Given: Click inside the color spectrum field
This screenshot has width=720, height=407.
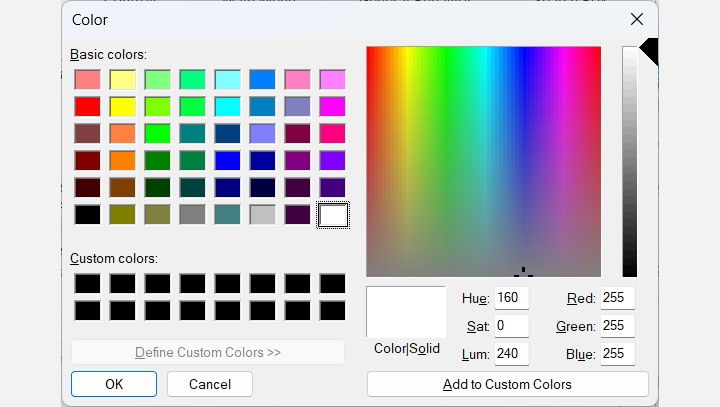Looking at the screenshot, I should coord(483,160).
